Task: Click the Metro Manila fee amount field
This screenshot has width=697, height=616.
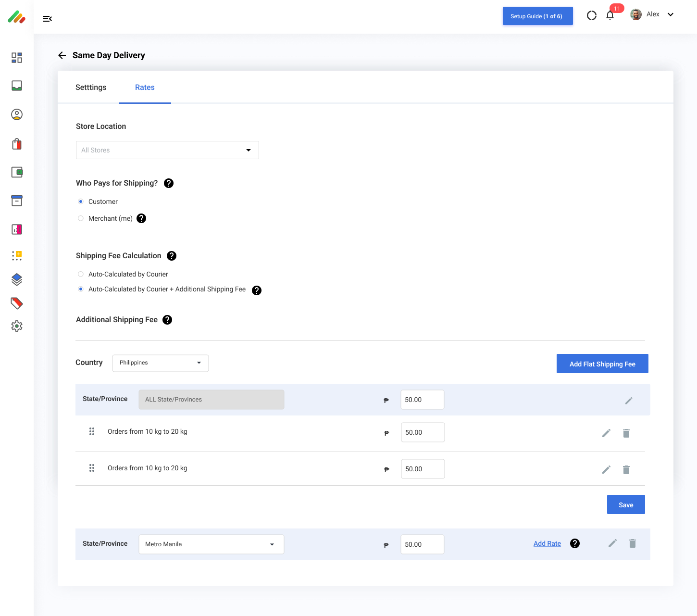Action: [422, 544]
